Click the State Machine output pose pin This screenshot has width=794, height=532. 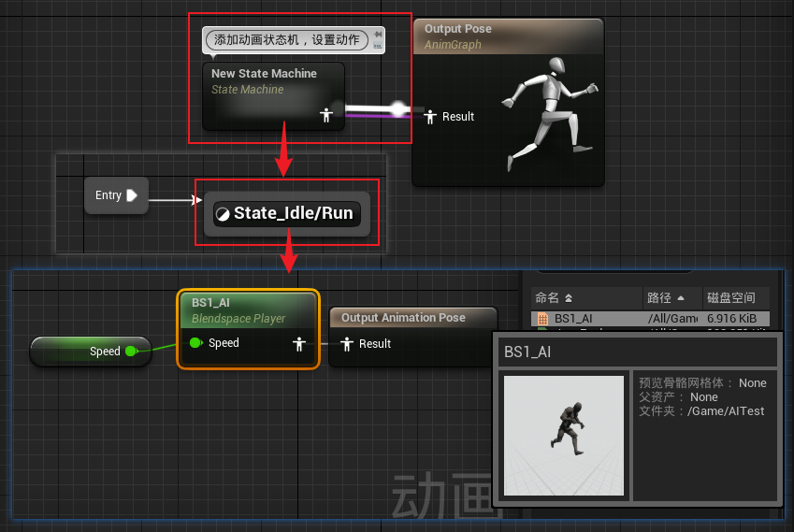click(x=326, y=115)
